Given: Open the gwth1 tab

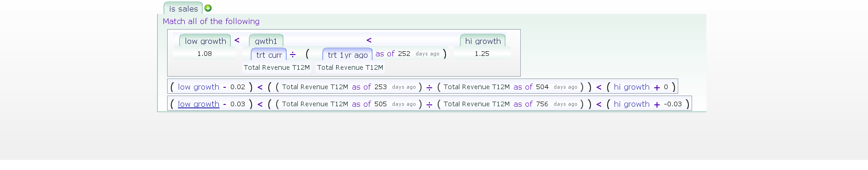Looking at the screenshot, I should [266, 41].
